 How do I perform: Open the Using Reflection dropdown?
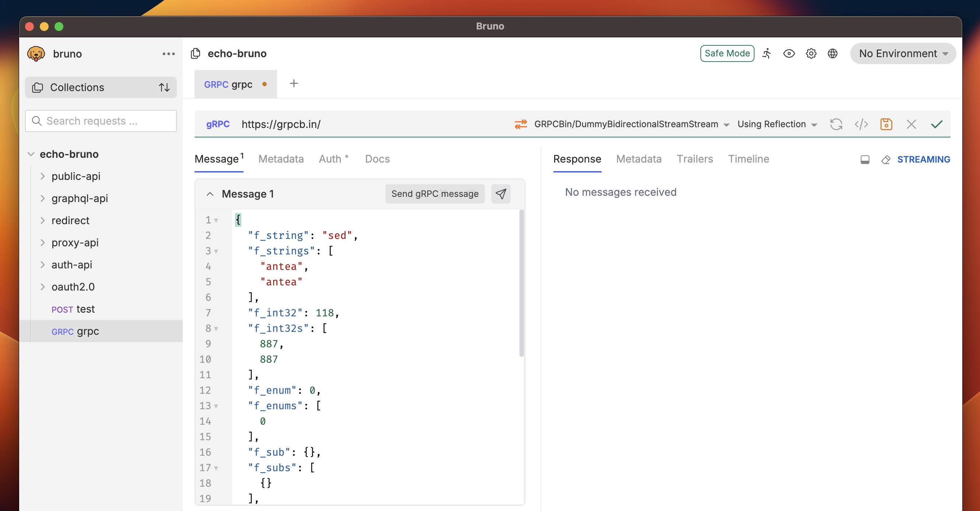[777, 124]
